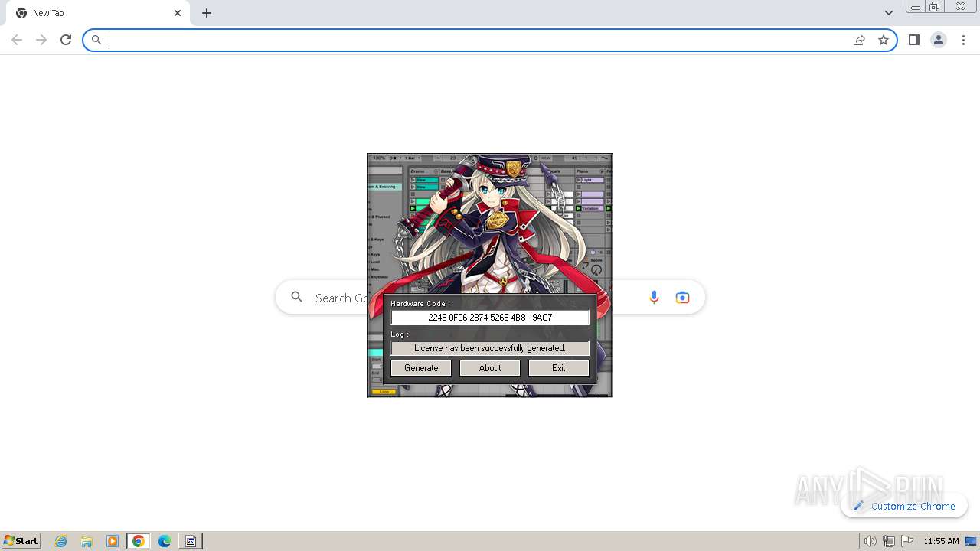This screenshot has width=980, height=551.
Task: Start a voice search with microphone
Action: pos(654,298)
